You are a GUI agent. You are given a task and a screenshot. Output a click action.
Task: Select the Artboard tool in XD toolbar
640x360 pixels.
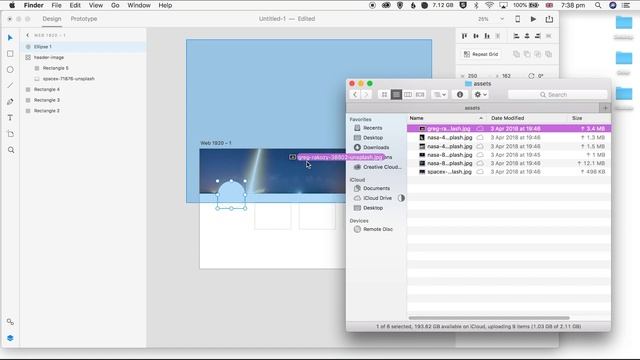click(10, 134)
